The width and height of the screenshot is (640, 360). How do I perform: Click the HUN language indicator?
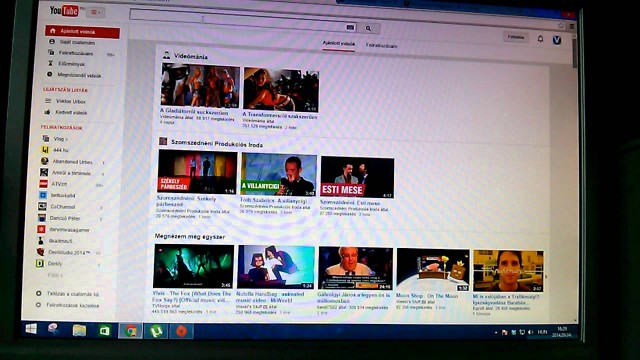[x=542, y=332]
